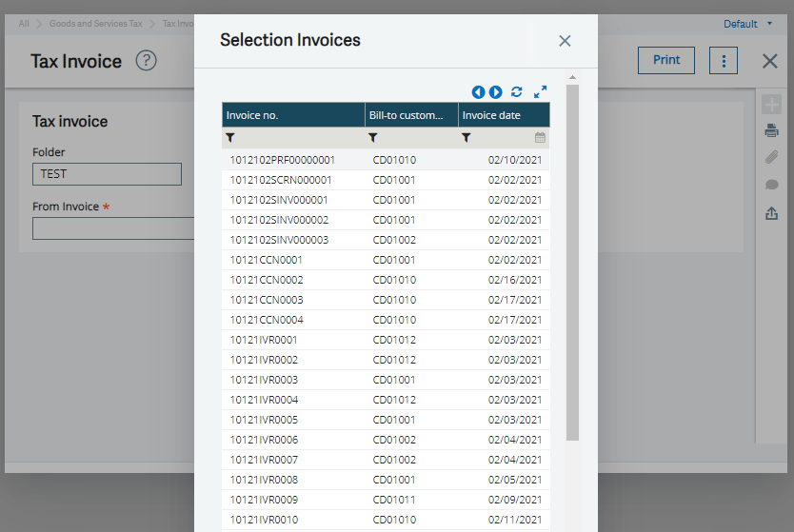794x532 pixels.
Task: Select invoice 1012102SCRN000001
Action: point(386,180)
